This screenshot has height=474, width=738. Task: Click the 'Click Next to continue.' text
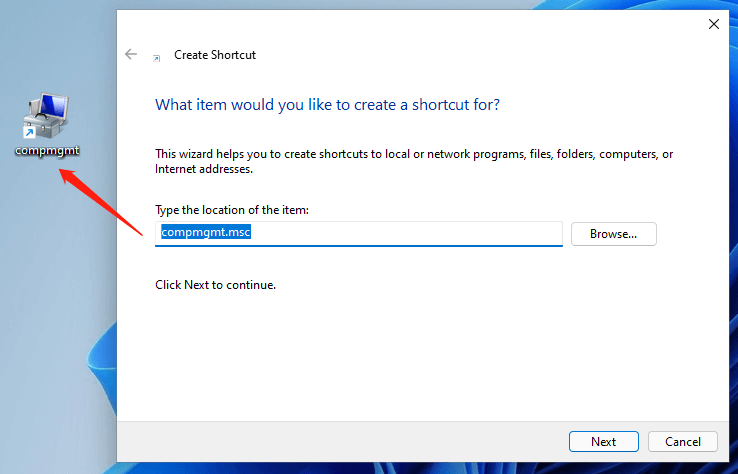pyautogui.click(x=216, y=285)
